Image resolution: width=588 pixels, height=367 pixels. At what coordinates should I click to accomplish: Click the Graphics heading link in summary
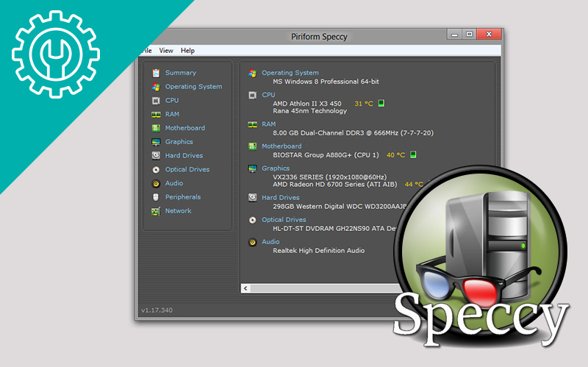click(x=276, y=168)
